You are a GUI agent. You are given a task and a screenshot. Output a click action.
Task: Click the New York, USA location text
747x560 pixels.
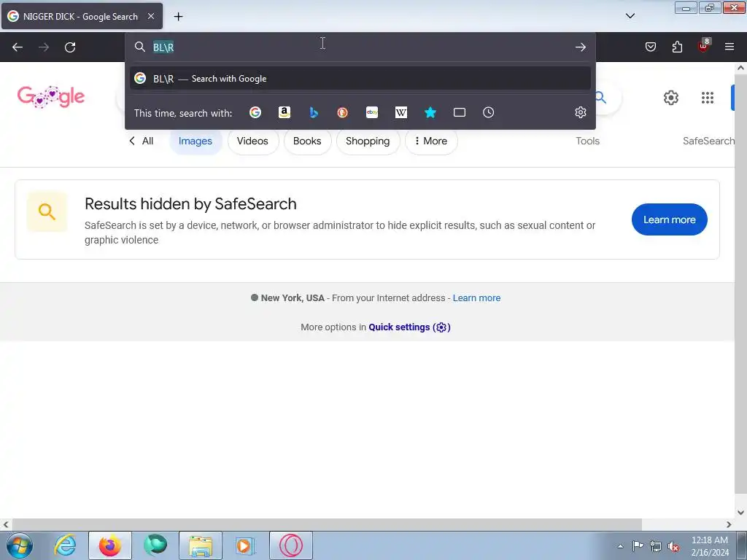point(293,298)
